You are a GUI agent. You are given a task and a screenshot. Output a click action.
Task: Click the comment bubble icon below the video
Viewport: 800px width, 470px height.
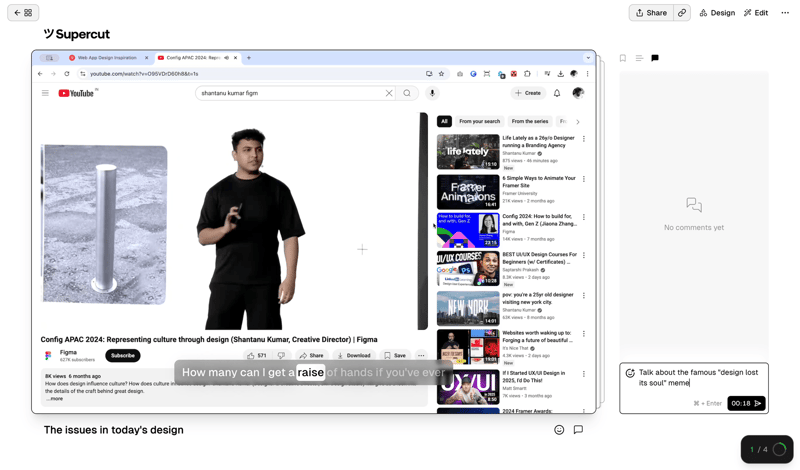tap(578, 430)
